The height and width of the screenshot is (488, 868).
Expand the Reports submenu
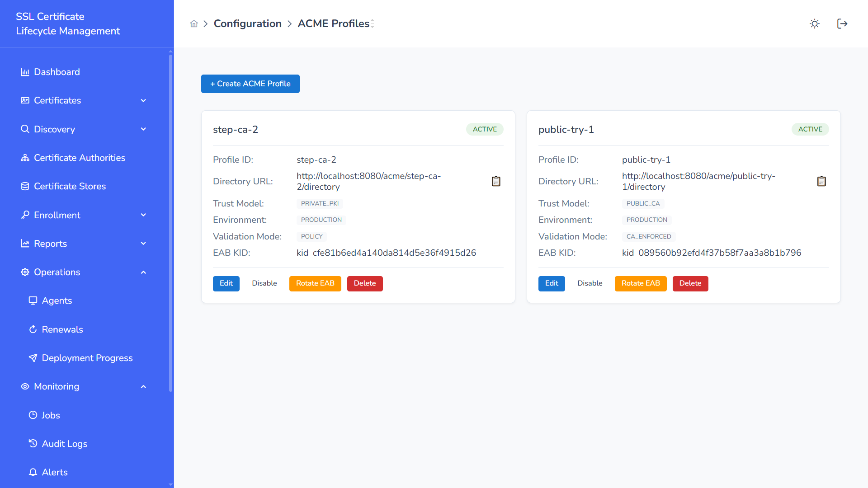point(143,243)
